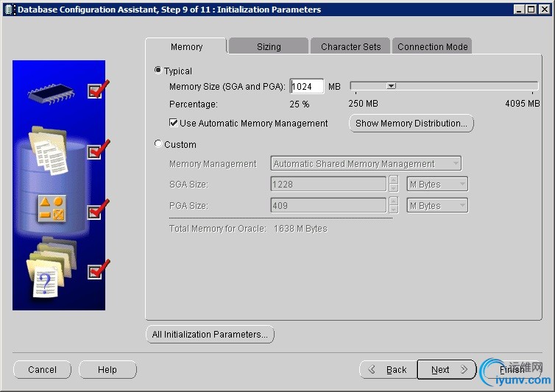Click checkmark box beside question mark folder
555x392 pixels.
(94, 271)
